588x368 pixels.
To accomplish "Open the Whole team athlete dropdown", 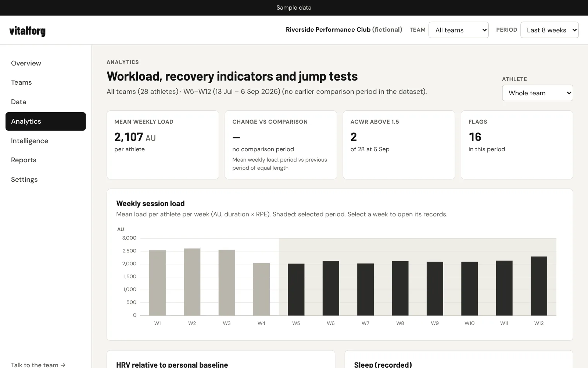I will pyautogui.click(x=537, y=93).
